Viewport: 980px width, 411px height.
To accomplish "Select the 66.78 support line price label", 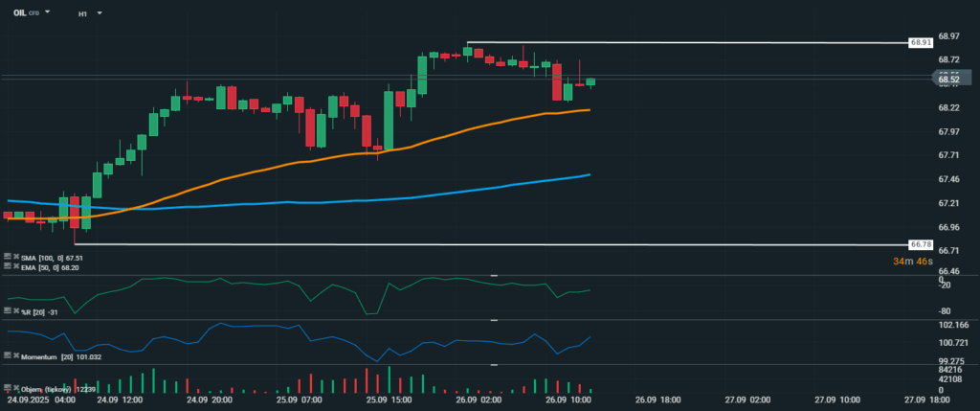I will click(920, 245).
